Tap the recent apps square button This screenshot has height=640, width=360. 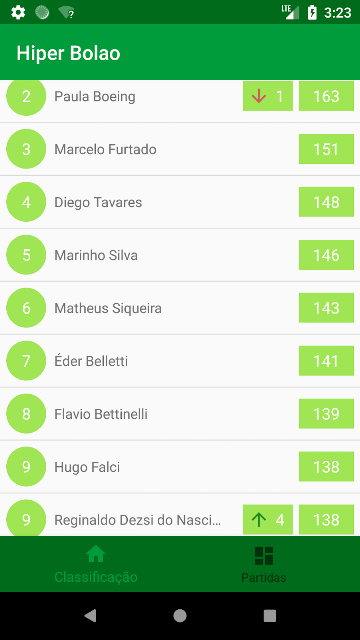click(270, 616)
